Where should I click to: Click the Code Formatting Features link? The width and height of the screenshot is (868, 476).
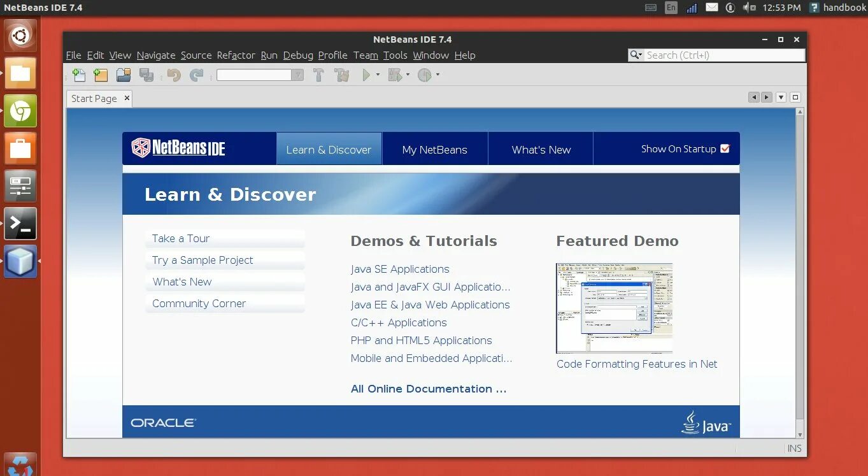(x=637, y=364)
